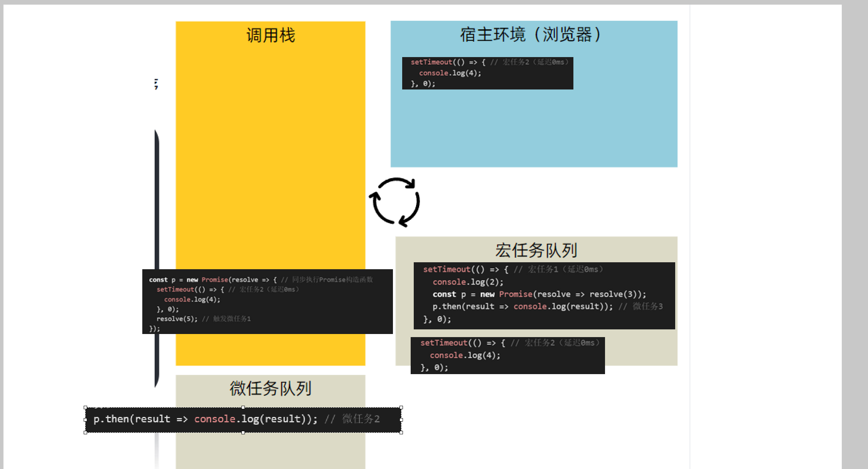Select the 宏任务队列 heading text
The width and height of the screenshot is (868, 469).
pos(536,250)
